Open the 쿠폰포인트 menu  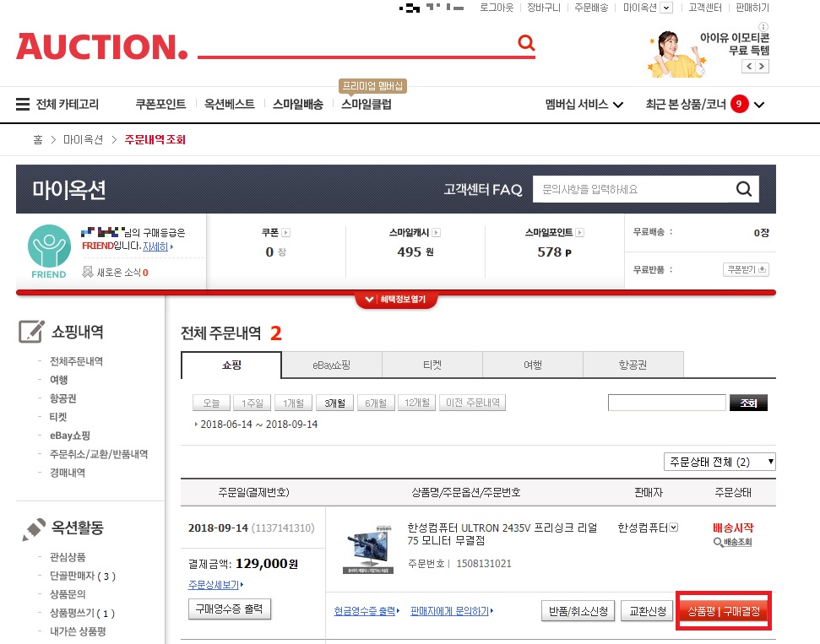(x=160, y=104)
